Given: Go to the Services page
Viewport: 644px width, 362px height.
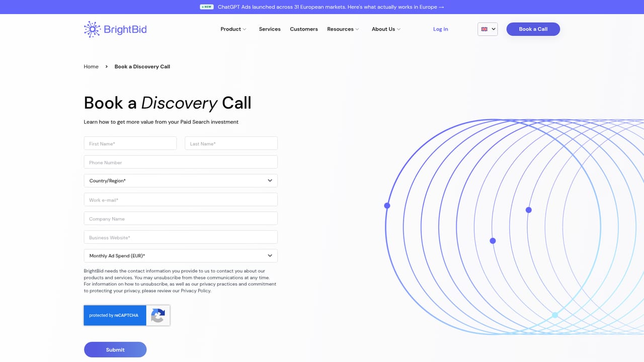Looking at the screenshot, I should click(x=270, y=29).
